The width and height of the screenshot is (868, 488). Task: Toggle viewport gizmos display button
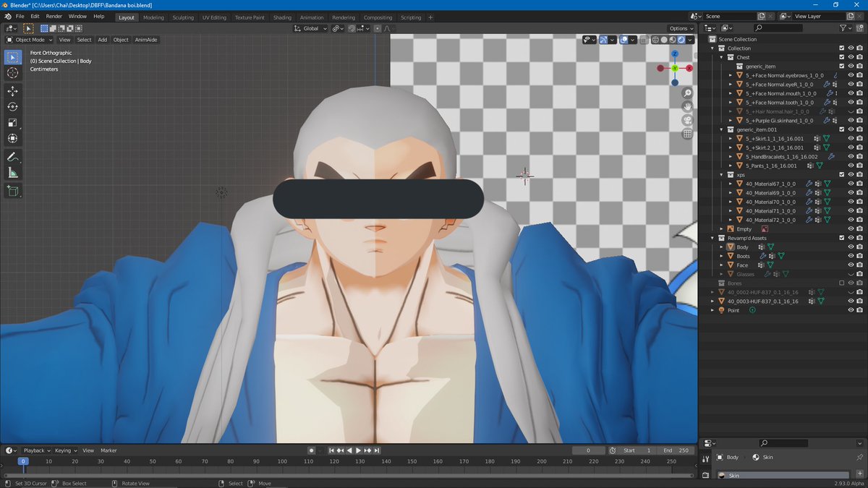point(603,40)
